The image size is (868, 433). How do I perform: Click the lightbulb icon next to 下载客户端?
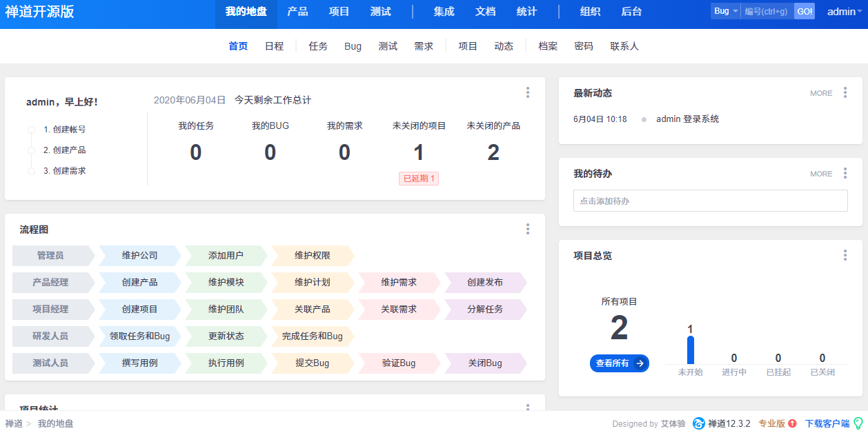858,423
